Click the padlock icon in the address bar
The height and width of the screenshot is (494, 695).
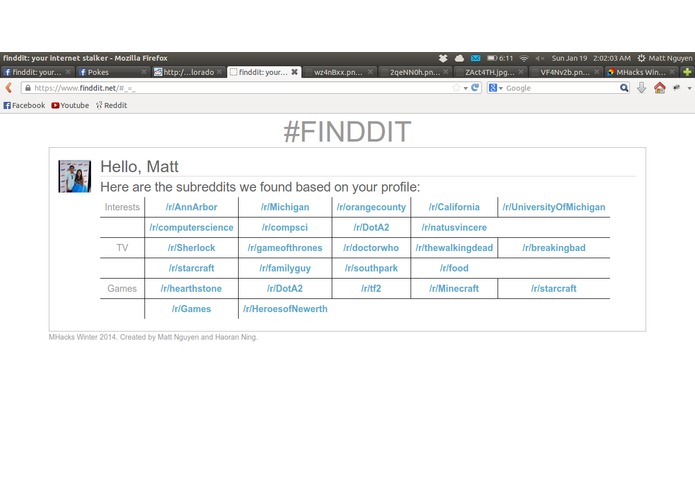28,88
